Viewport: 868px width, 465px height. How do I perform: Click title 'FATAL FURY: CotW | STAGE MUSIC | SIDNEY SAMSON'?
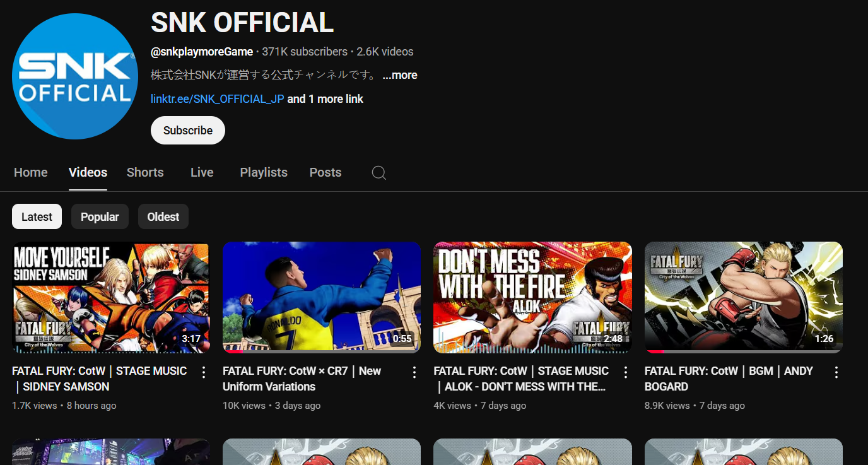pyautogui.click(x=100, y=379)
